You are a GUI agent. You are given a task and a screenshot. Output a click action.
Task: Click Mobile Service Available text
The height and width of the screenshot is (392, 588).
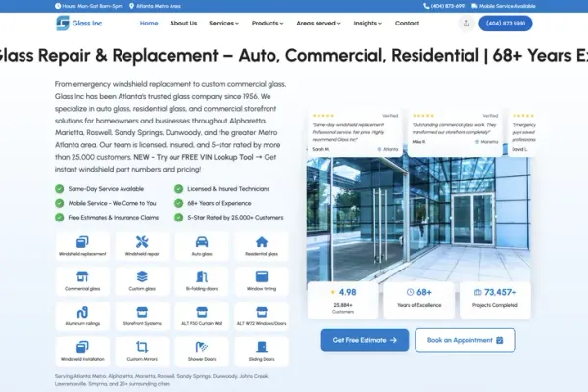[507, 6]
